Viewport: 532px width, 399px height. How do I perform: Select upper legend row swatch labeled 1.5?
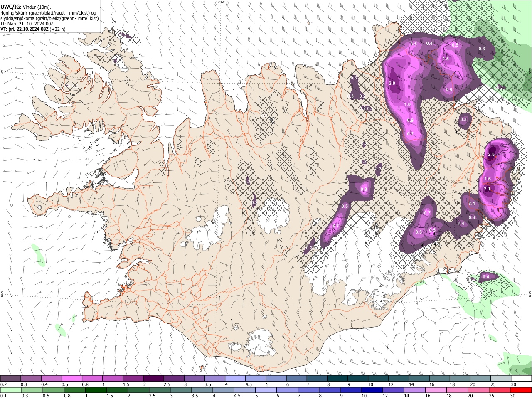(133, 378)
